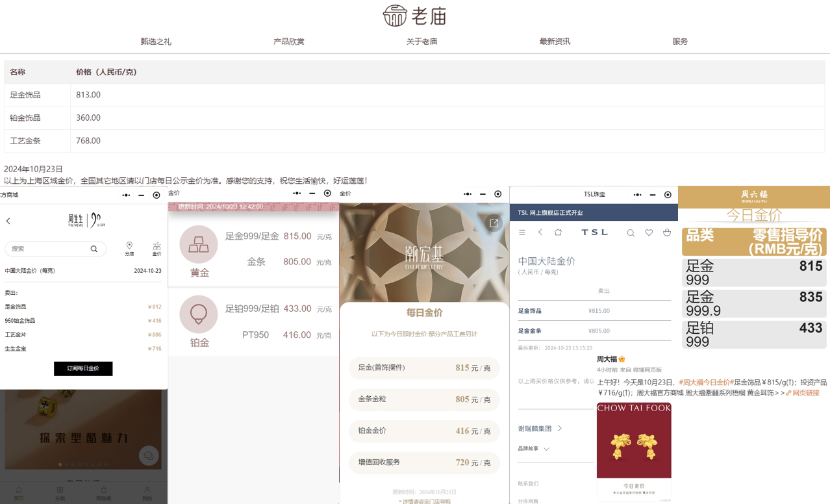830x504 pixels.
Task: Click the TSL home icon
Action: 558,233
